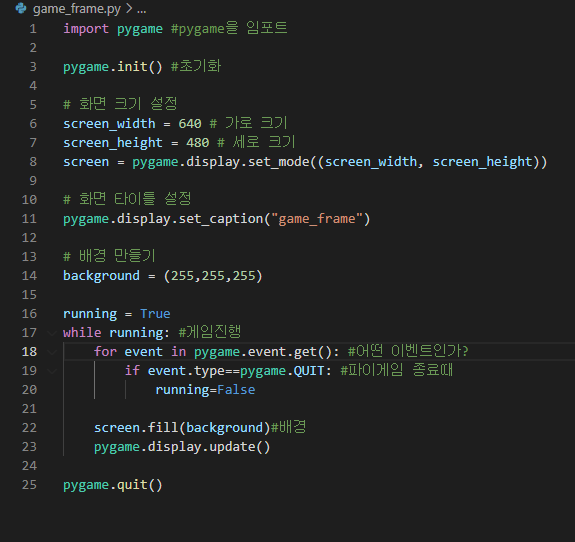Select line number 1 in the gutter
This screenshot has width=575, height=542.
(33, 29)
